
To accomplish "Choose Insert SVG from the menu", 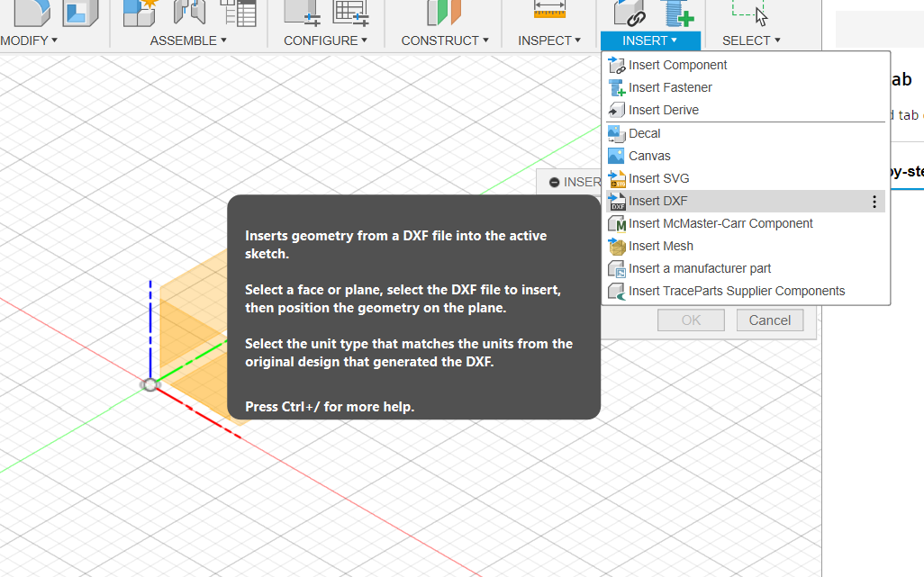I will click(x=746, y=178).
